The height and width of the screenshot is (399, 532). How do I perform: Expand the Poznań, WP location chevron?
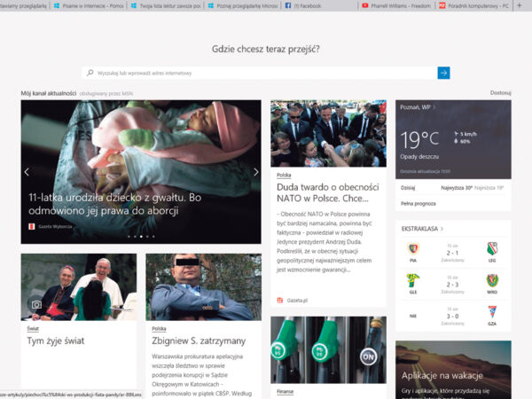(x=434, y=107)
